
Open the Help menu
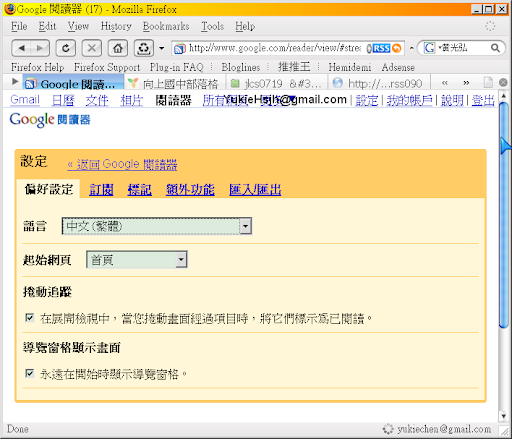(x=245, y=26)
